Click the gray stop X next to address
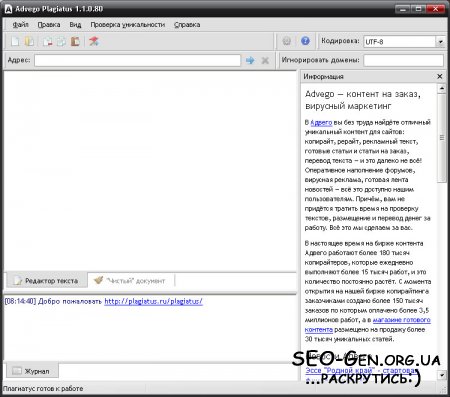 [265, 60]
